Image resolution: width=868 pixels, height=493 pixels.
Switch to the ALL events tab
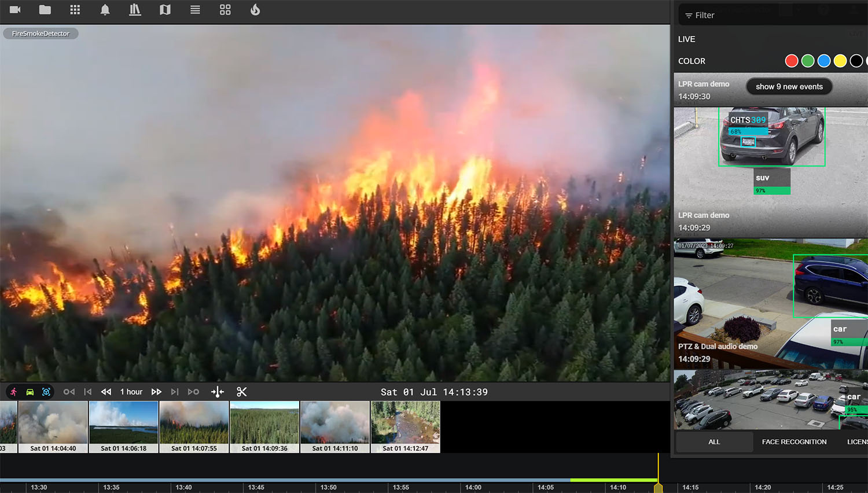(714, 442)
